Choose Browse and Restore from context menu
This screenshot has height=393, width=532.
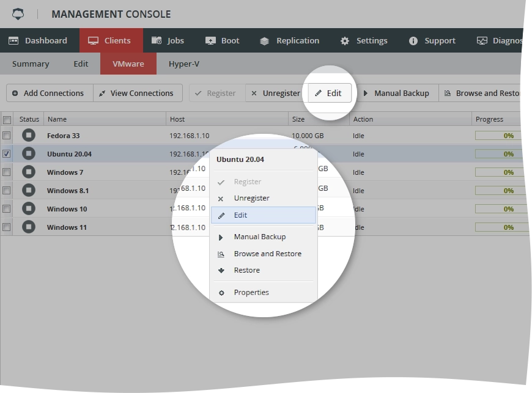click(x=264, y=254)
